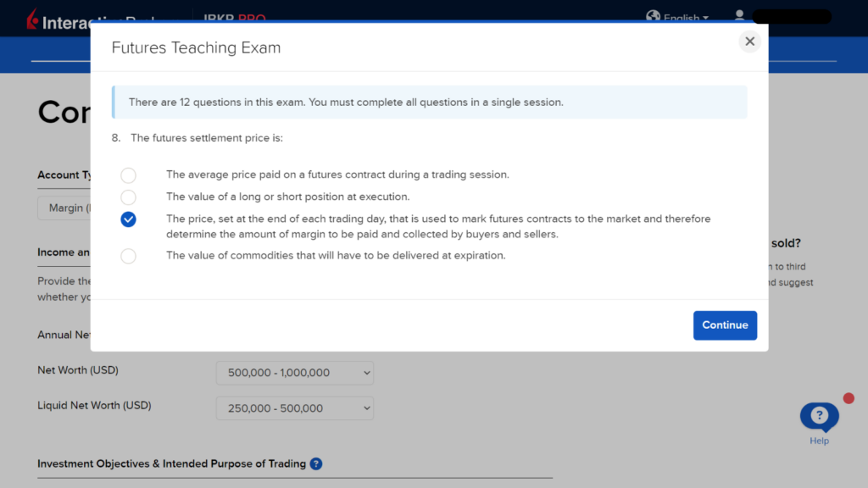
Task: Select the answer about average price paid
Action: coord(128,175)
